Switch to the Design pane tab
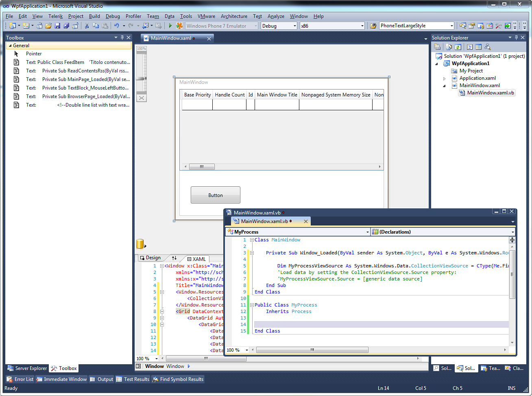This screenshot has height=396, width=532. pos(150,258)
